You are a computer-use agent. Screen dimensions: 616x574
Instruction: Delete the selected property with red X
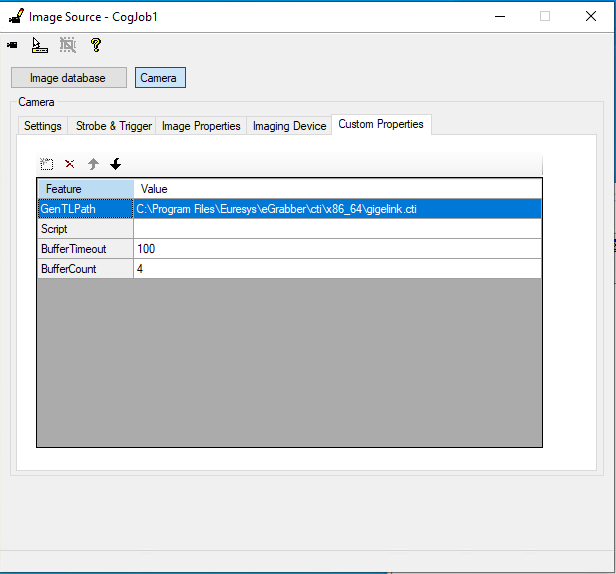[69, 164]
